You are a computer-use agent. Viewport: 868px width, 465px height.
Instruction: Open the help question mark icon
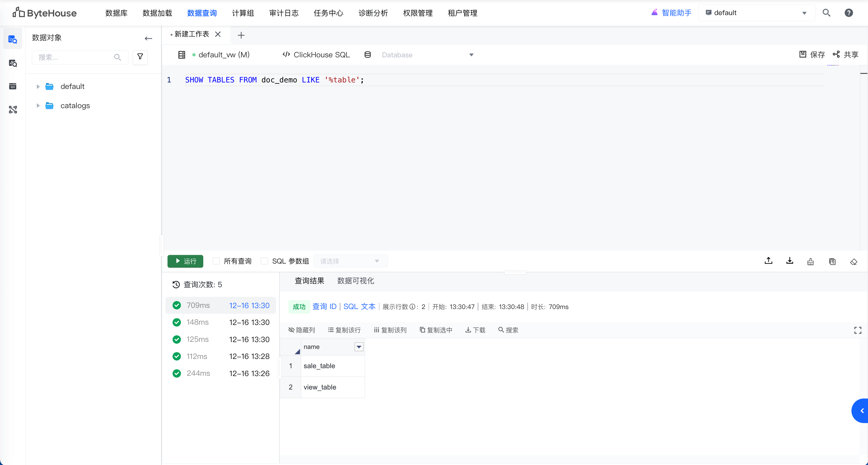point(849,13)
